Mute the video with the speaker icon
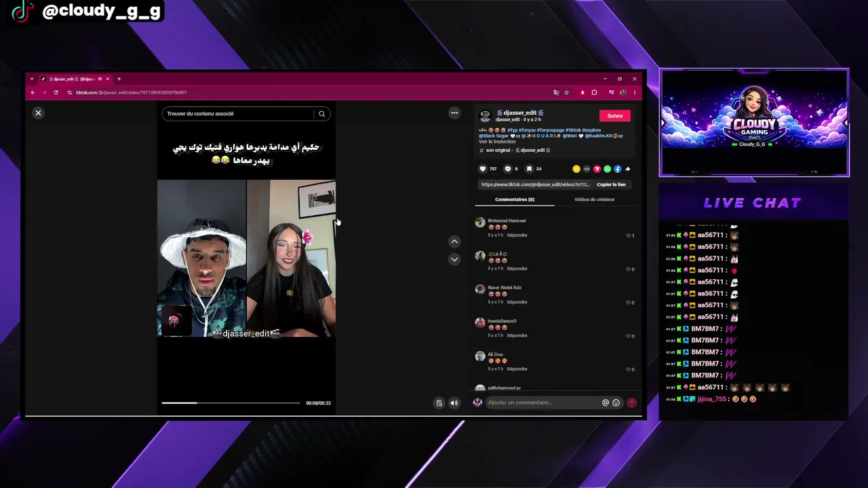Viewport: 868px width, 488px height. (x=454, y=403)
